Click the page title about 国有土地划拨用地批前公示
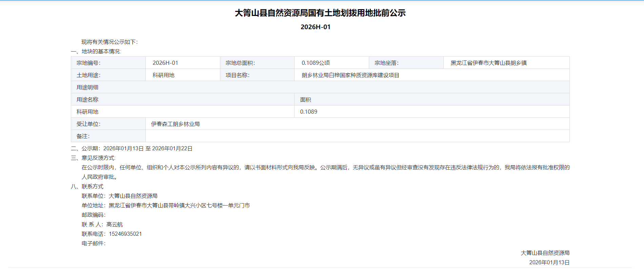The height and width of the screenshot is (269, 644). pyautogui.click(x=320, y=13)
